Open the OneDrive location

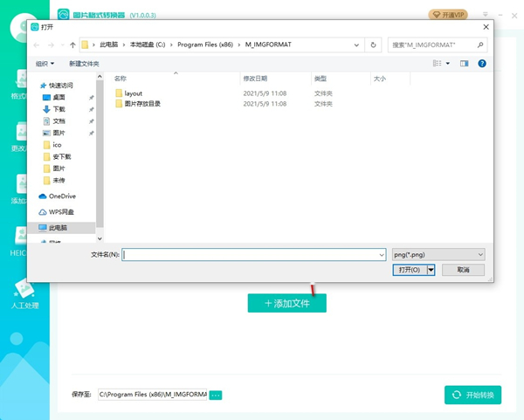point(61,196)
